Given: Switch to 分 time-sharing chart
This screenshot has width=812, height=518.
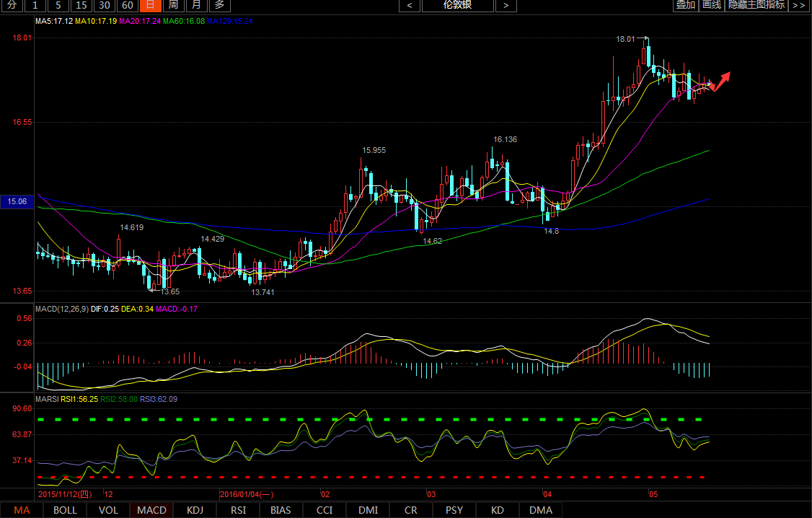Looking at the screenshot, I should point(12,6).
